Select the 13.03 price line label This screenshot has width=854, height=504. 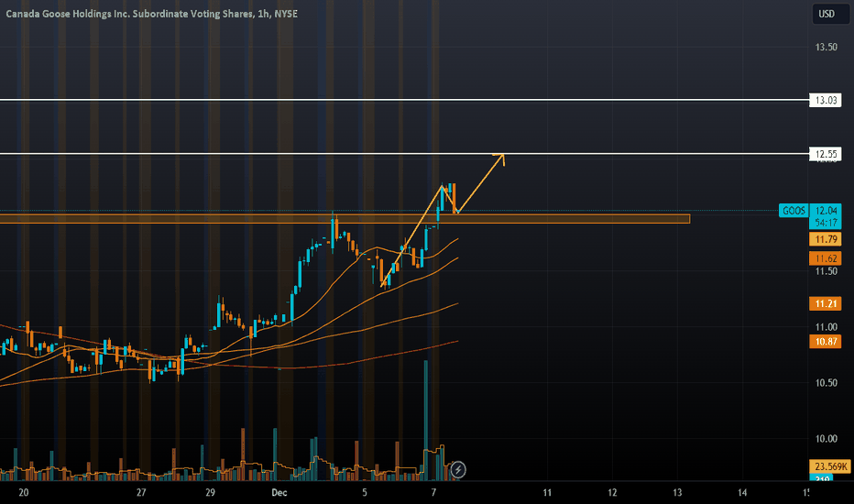tap(825, 100)
